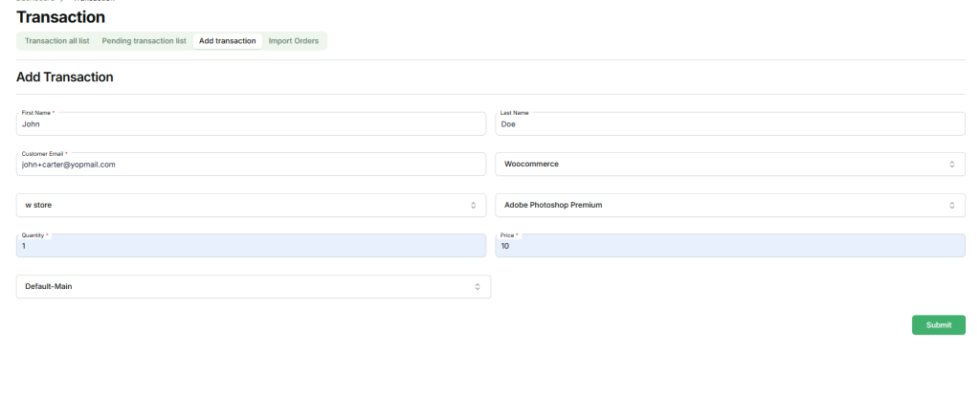Open the Transaction all list tab
This screenshot has width=980, height=399.
tap(56, 41)
